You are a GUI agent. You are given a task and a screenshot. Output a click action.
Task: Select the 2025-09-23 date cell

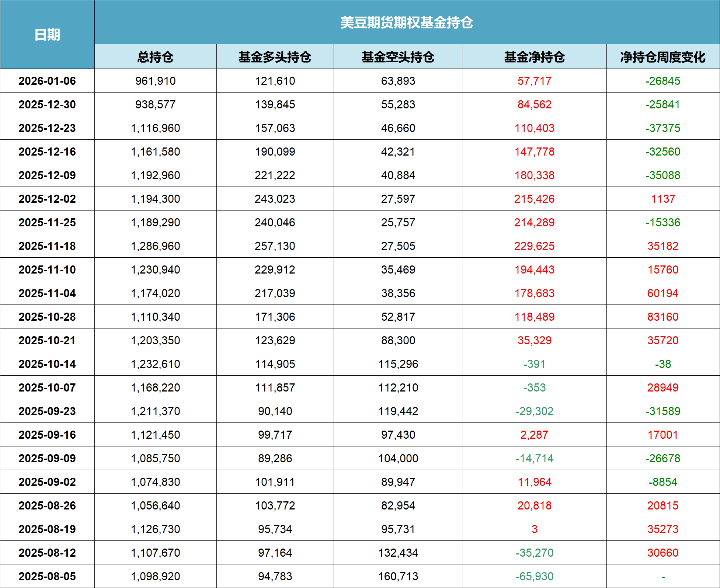click(x=47, y=411)
